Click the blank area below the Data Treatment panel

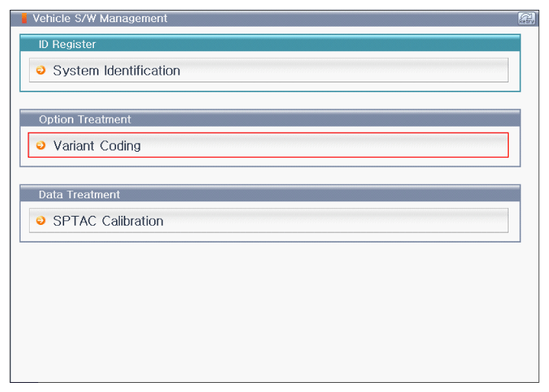(274, 311)
